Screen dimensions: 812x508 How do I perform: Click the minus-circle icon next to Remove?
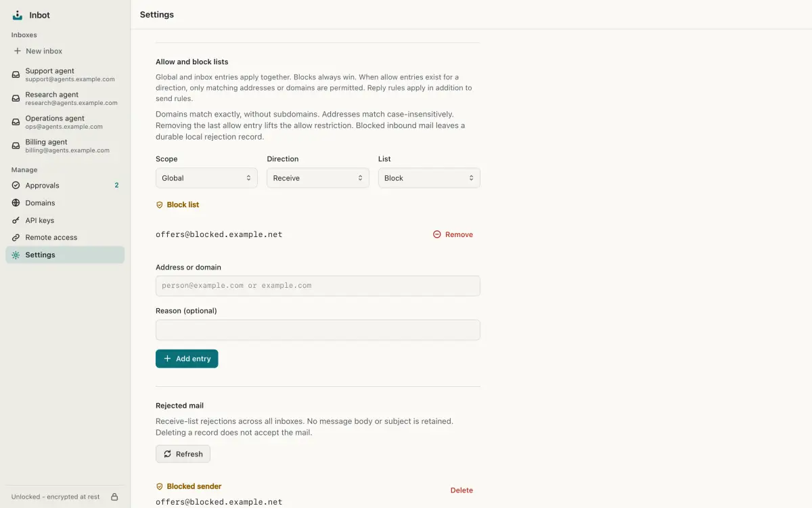point(437,234)
